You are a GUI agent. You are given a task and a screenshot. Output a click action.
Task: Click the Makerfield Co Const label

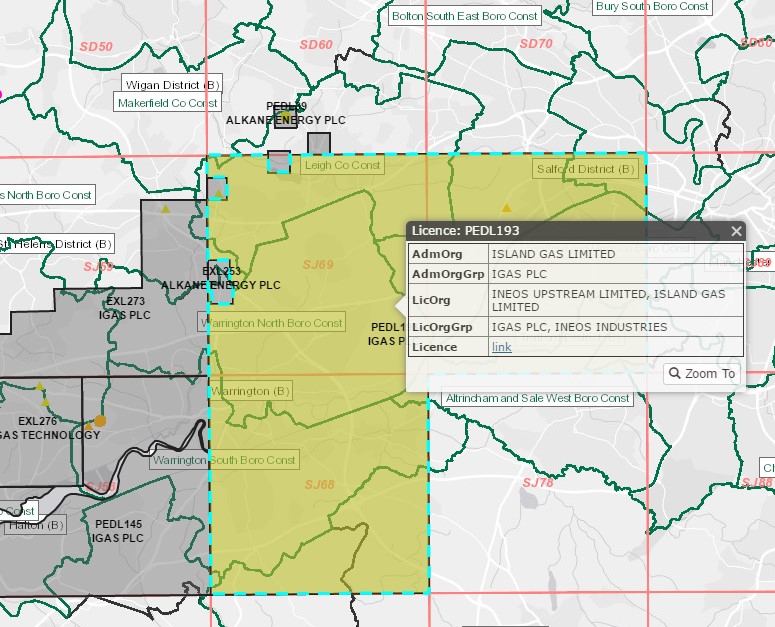tap(167, 103)
